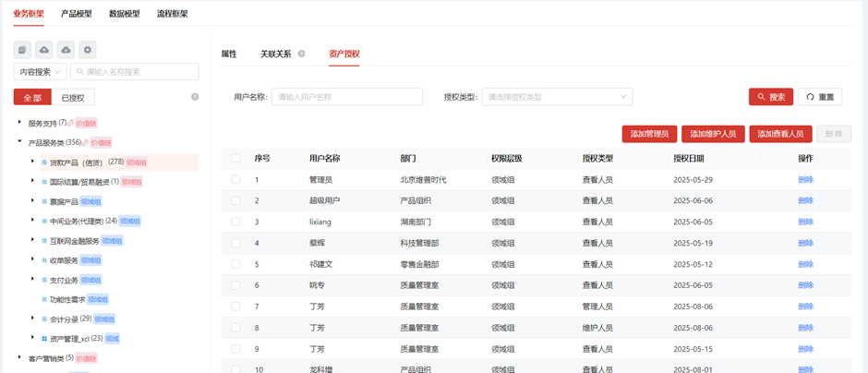This screenshot has width=868, height=373.
Task: Check the checkbox for row 4 蔡辉
Action: [235, 243]
